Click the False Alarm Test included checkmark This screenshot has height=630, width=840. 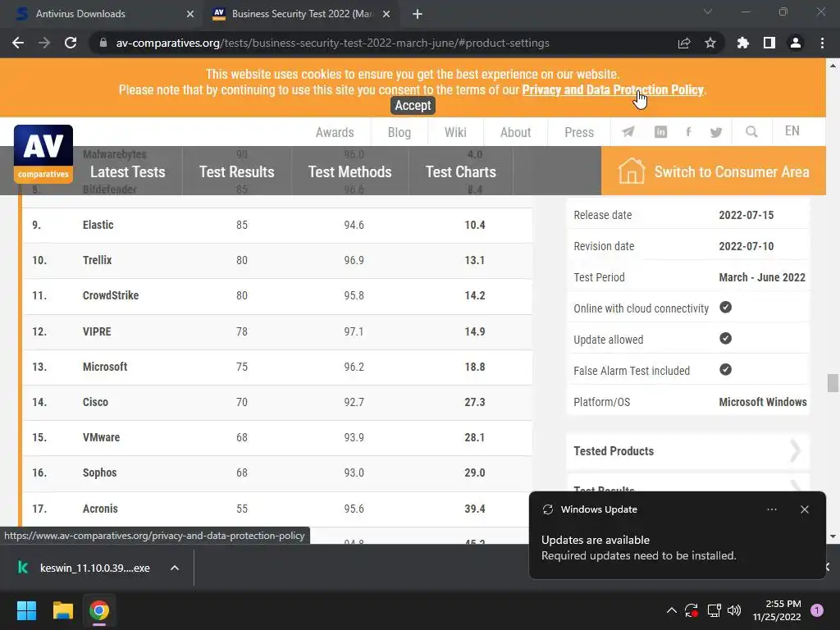[x=725, y=370]
